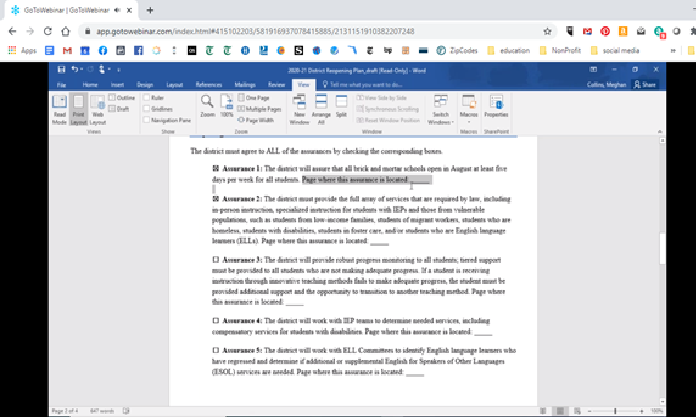Open the Undo history dropdown arrow
Viewport: 696px width, 417px height.
point(82,69)
